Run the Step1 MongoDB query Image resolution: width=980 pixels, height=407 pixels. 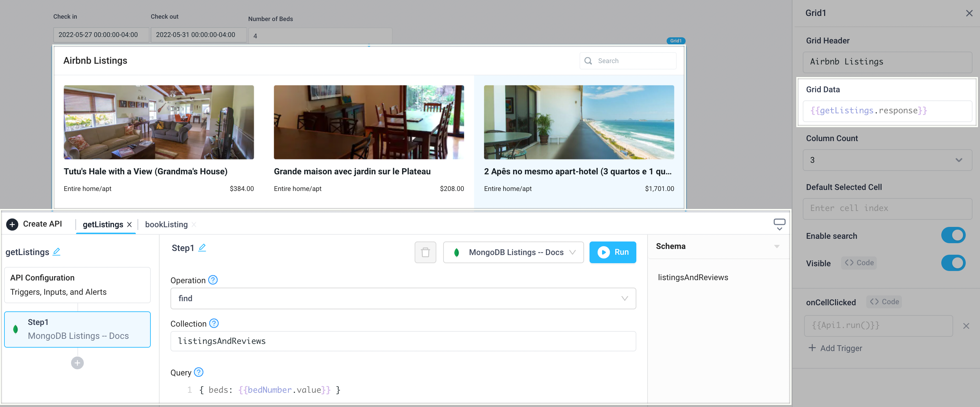click(613, 252)
